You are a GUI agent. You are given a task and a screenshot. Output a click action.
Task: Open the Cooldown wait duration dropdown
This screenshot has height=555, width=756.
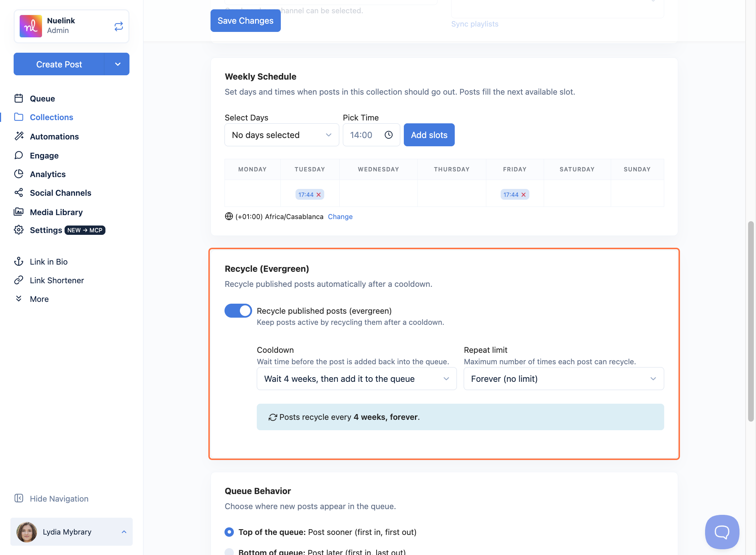click(357, 379)
